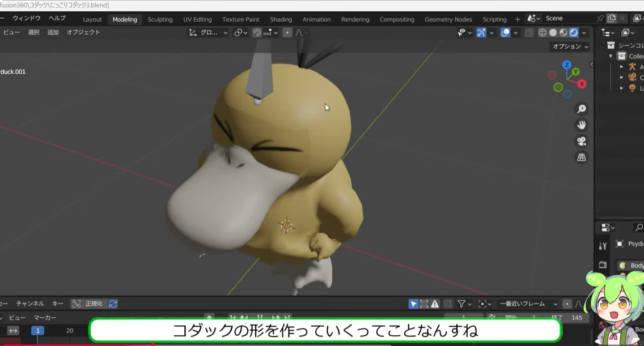Viewport: 644px width, 346px height.
Task: Open the 一番近いフレーム snap dropdown
Action: coord(527,304)
